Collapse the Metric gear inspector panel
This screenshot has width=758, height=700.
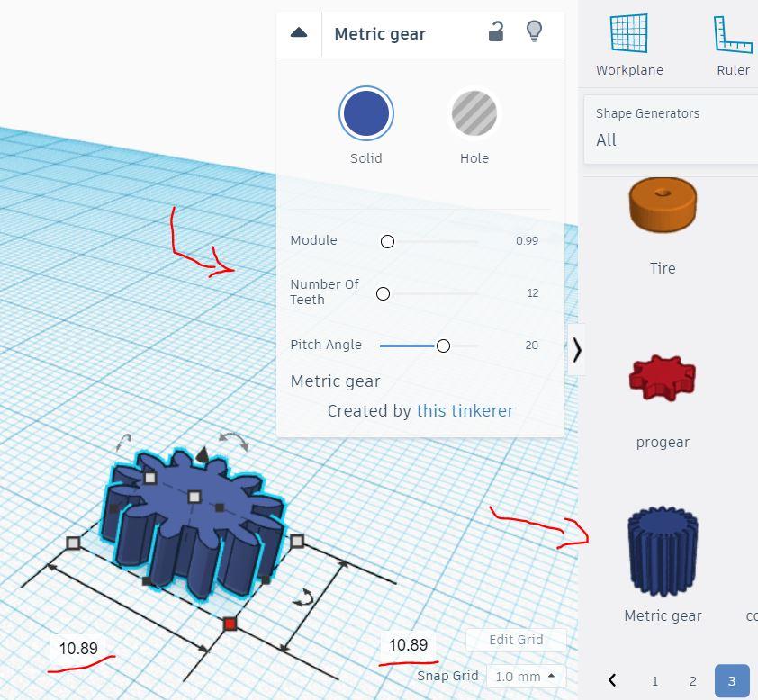coord(299,33)
